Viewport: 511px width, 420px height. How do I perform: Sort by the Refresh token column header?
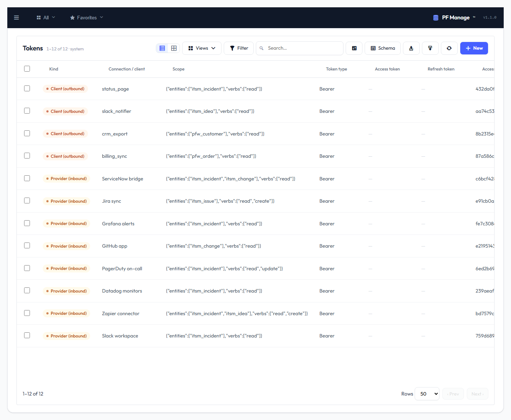441,69
